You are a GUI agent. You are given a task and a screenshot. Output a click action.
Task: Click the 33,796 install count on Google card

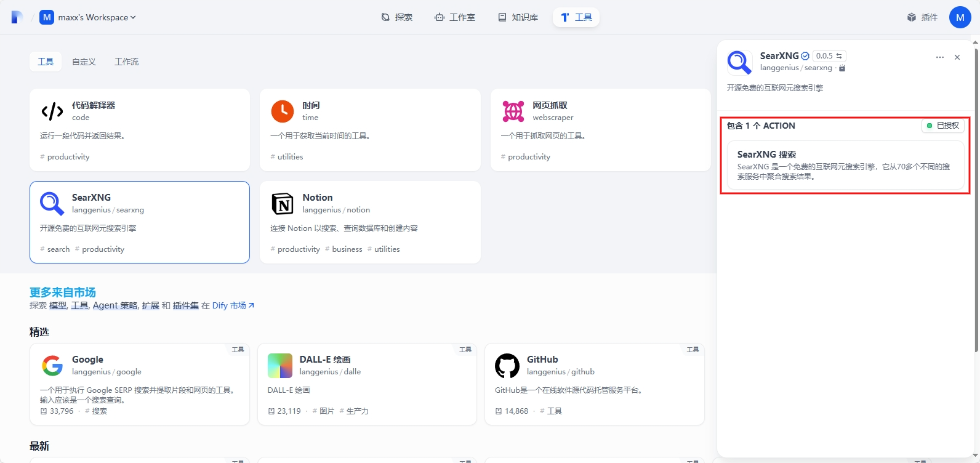tap(57, 411)
